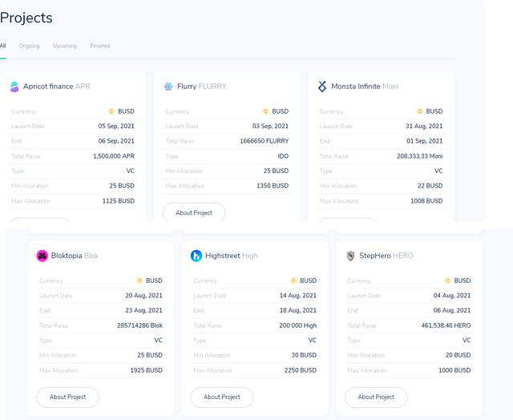Click max allocation 1000 BUSD
The width and height of the screenshot is (513, 420).
[x=454, y=370]
